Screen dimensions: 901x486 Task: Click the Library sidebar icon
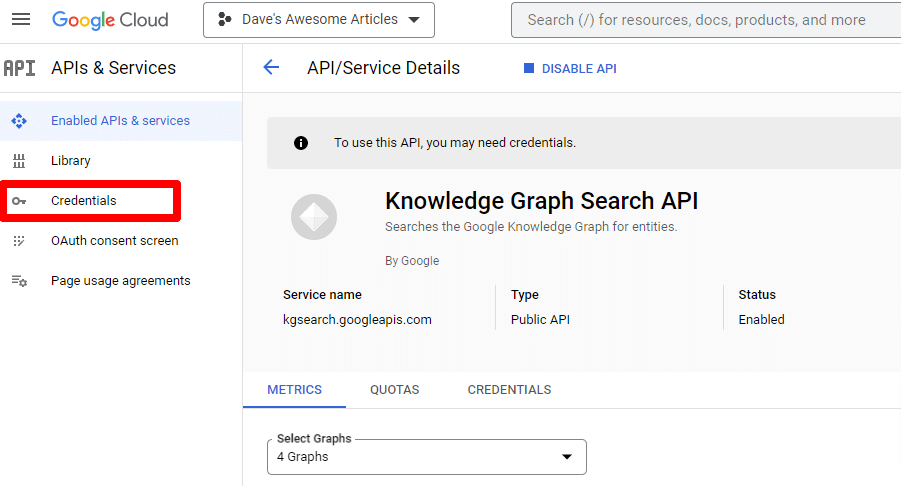click(19, 161)
